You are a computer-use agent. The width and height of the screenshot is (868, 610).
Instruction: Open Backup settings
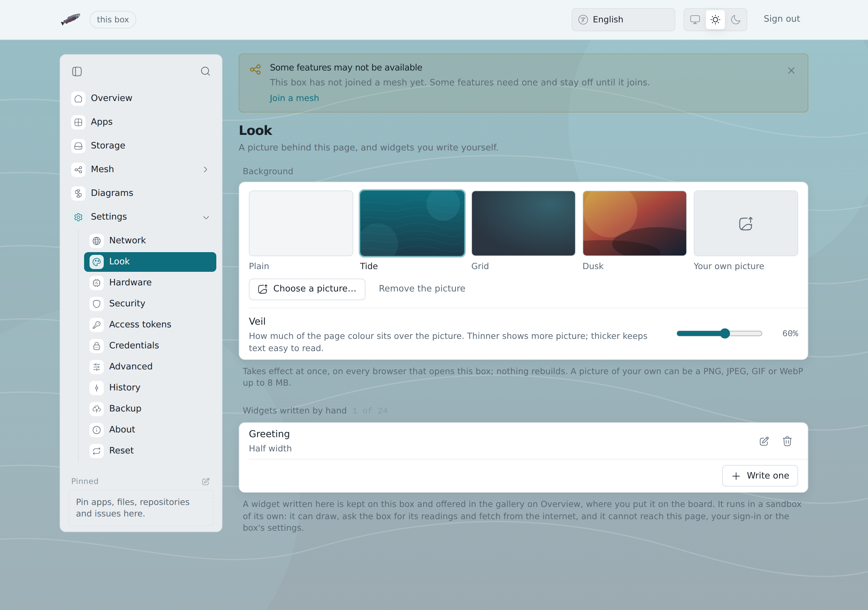[x=150, y=409]
